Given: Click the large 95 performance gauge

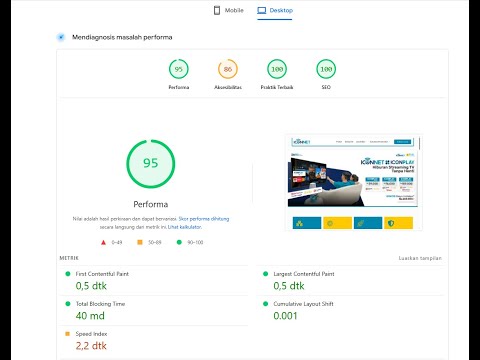Looking at the screenshot, I should coord(151,164).
